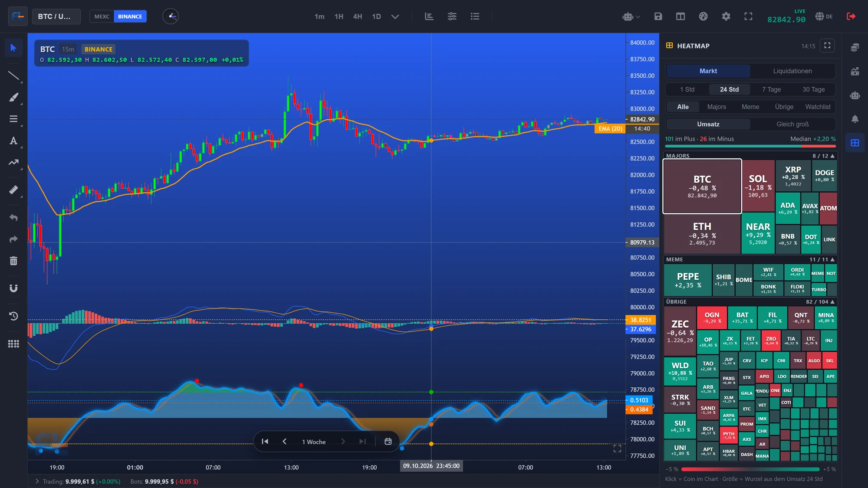Image resolution: width=868 pixels, height=488 pixels.
Task: Switch heatmap period to 1 Std
Action: [687, 89]
